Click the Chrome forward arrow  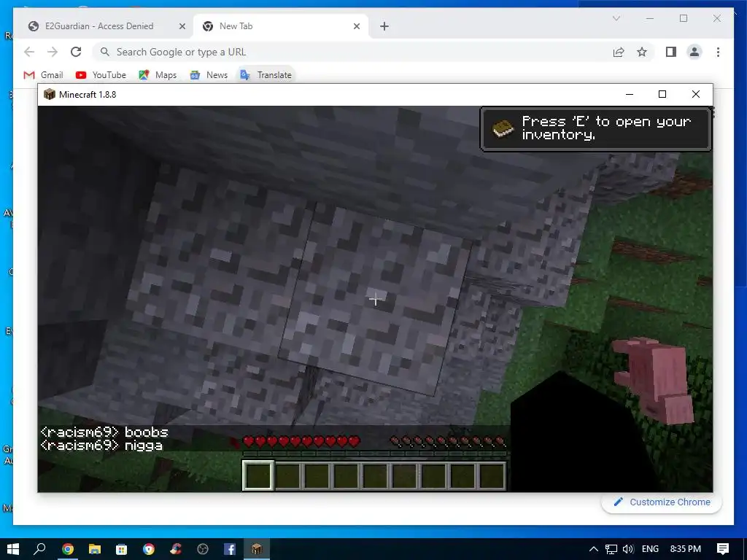click(53, 52)
